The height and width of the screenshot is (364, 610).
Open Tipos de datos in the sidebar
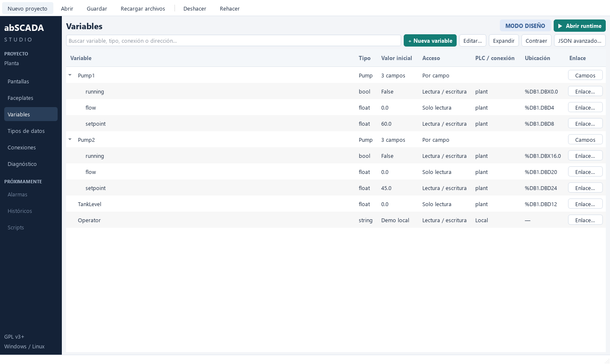pos(31,131)
